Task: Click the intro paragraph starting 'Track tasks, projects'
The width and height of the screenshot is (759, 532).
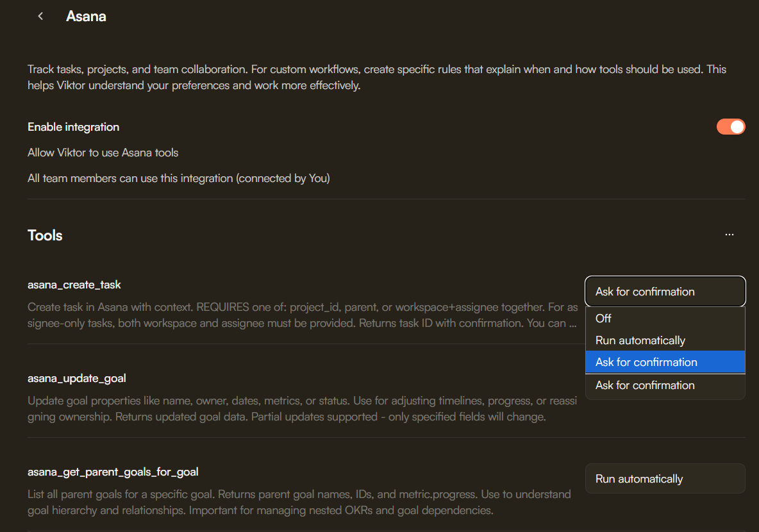Action: [x=376, y=78]
